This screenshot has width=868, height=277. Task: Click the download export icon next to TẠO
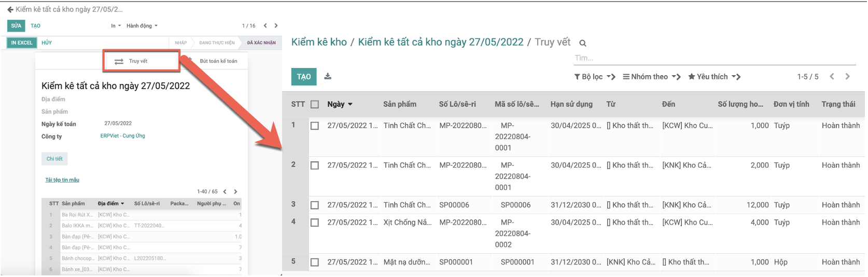click(328, 76)
